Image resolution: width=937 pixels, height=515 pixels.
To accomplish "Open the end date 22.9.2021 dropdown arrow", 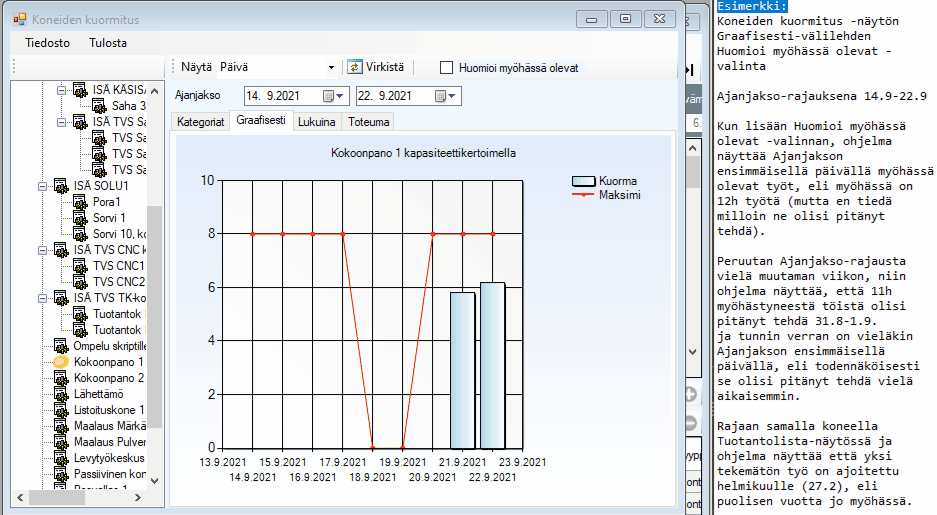I will pyautogui.click(x=452, y=96).
